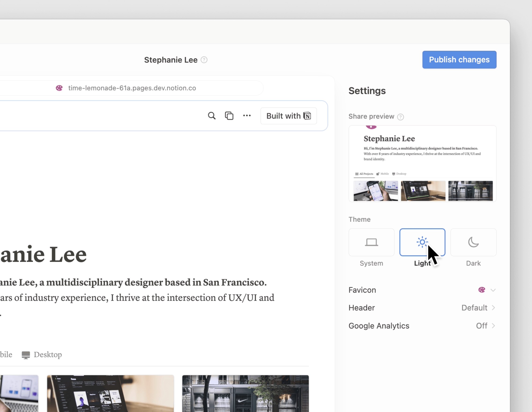Screen dimensions: 532x412
Task: Select All Projects tab in share preview
Action: coord(364,174)
